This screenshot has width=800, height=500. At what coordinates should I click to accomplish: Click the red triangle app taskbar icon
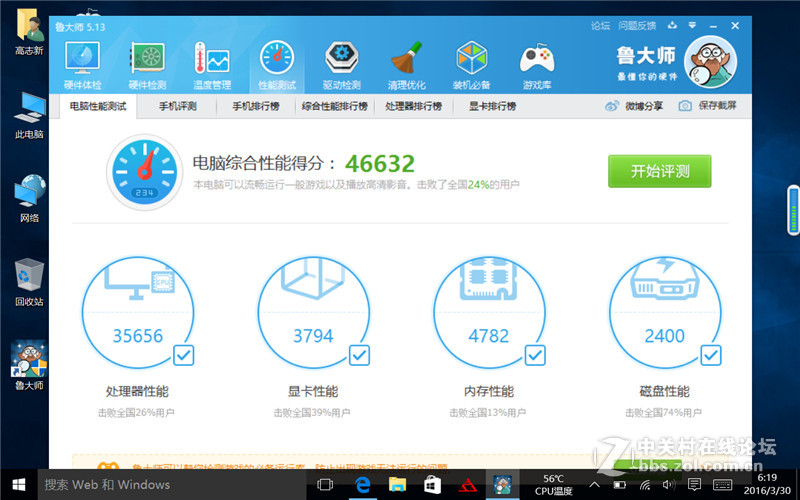[467, 485]
